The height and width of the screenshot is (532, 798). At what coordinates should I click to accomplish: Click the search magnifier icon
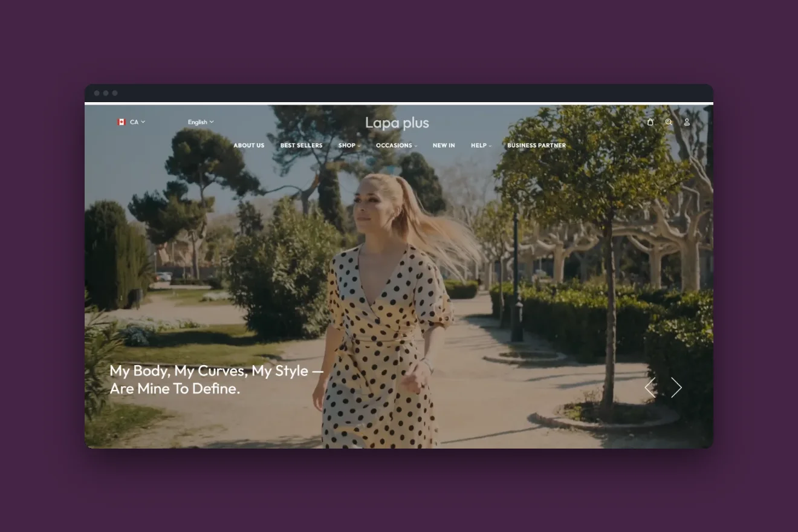click(x=669, y=122)
